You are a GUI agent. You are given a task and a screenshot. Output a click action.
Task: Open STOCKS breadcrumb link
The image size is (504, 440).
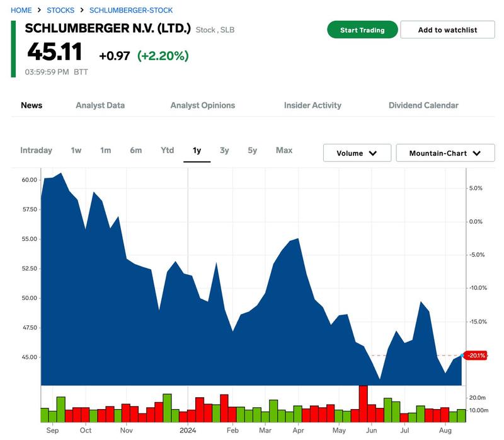(60, 10)
